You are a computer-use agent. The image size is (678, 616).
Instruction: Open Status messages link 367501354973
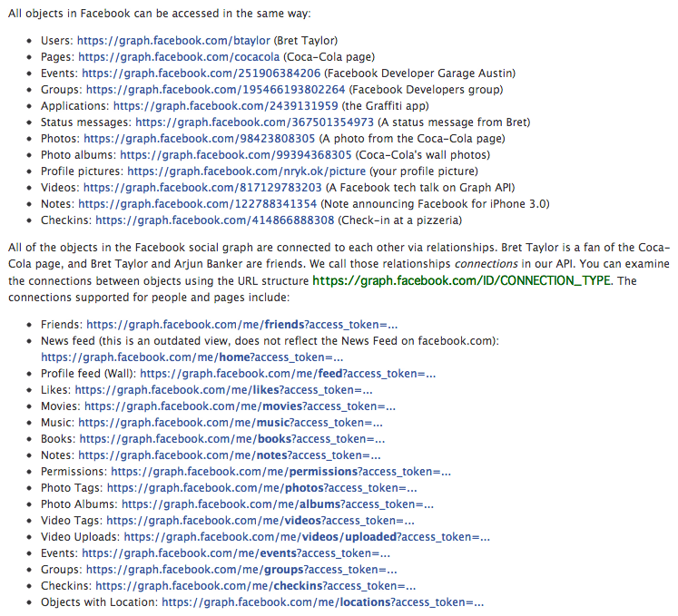[254, 122]
